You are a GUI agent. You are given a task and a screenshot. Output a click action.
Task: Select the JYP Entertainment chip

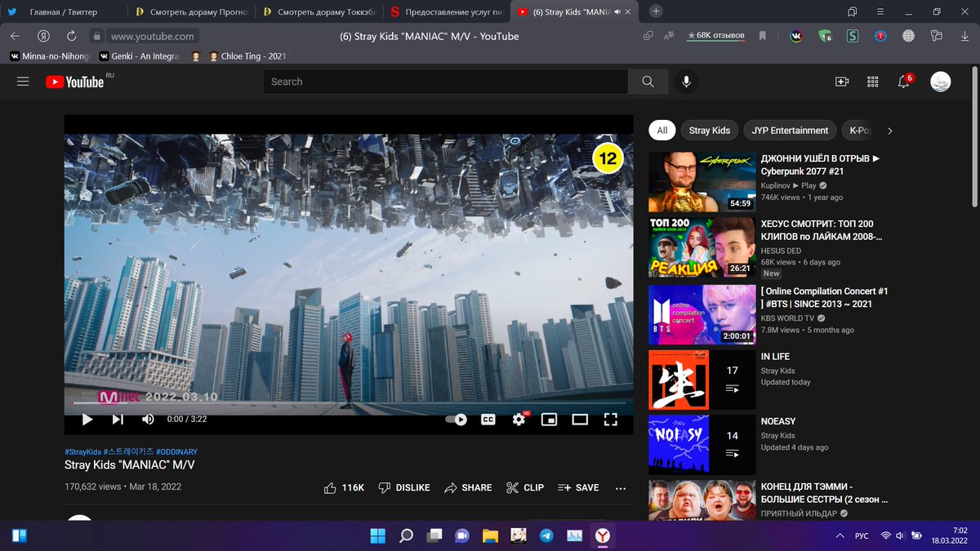coord(790,131)
